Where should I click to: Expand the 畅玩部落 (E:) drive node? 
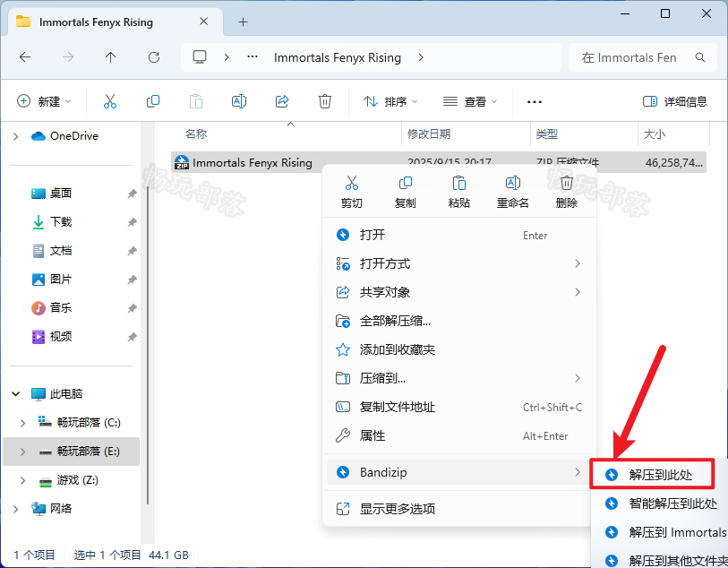22,452
